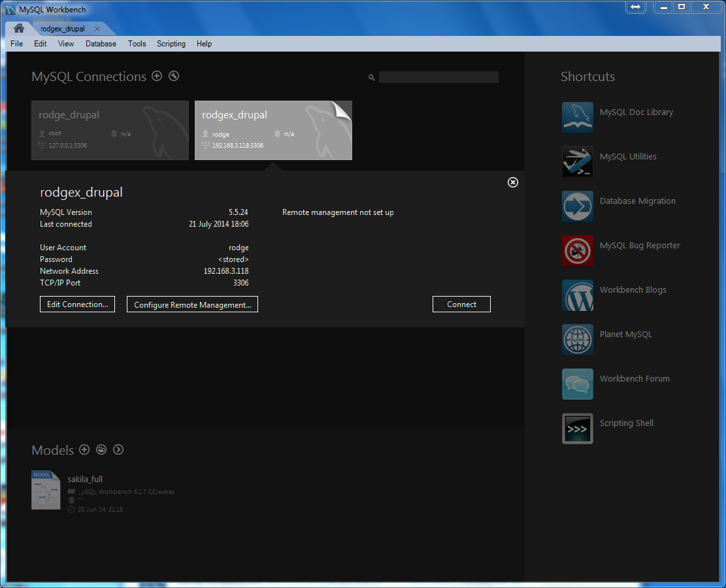Select the rodge_drupal connection tile
726x588 pixels.
[110, 130]
